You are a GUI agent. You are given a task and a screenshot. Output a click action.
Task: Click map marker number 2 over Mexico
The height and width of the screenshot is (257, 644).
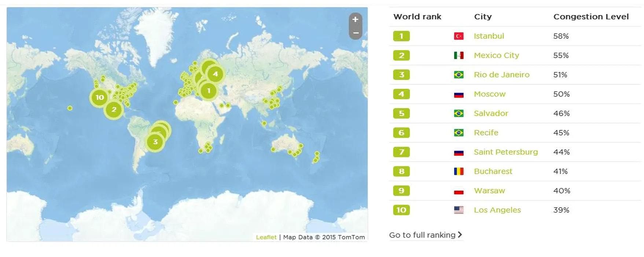(x=114, y=109)
